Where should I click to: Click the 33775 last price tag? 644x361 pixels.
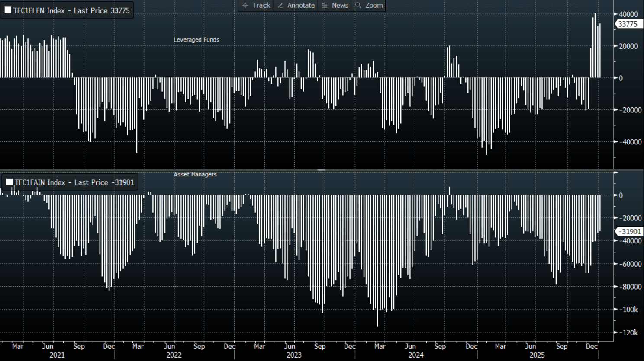[628, 24]
